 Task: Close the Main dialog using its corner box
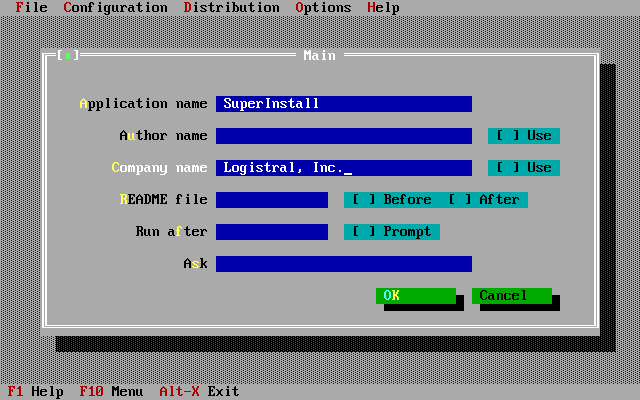click(x=68, y=56)
